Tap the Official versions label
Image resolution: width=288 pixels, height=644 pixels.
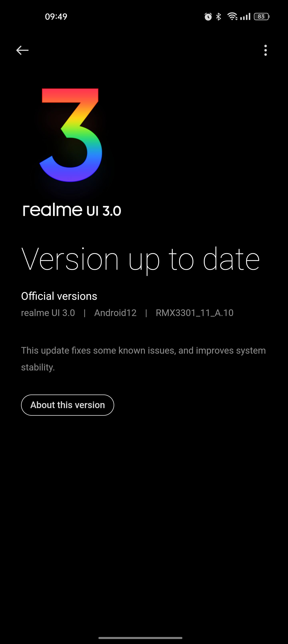click(59, 296)
